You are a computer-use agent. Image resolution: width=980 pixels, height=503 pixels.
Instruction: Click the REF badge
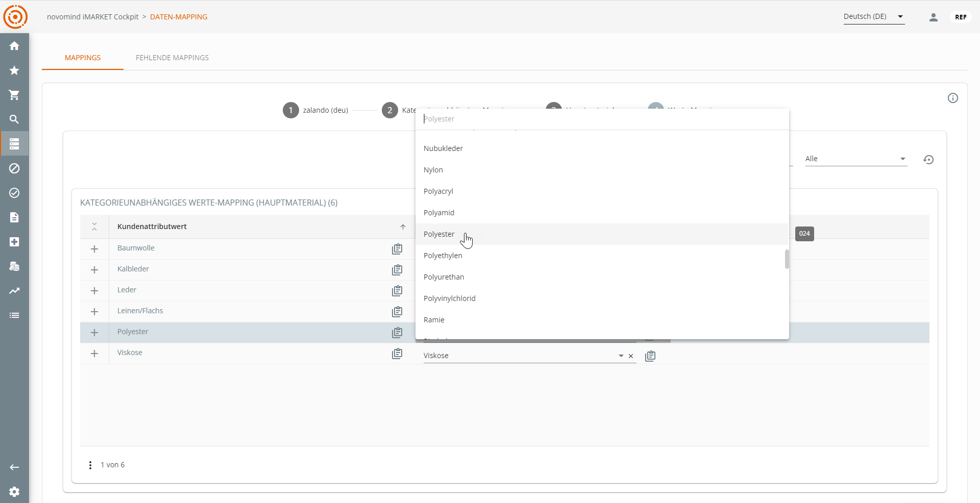pyautogui.click(x=961, y=17)
